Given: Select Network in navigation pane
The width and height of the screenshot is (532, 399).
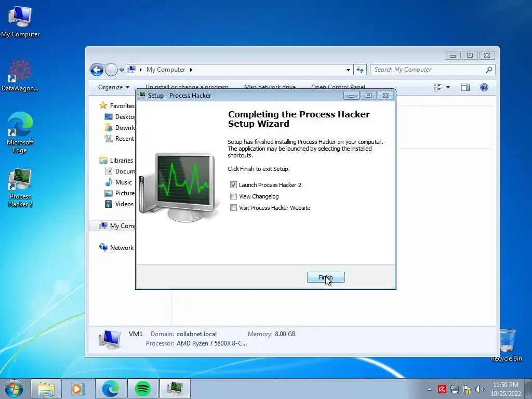Looking at the screenshot, I should (116, 248).
